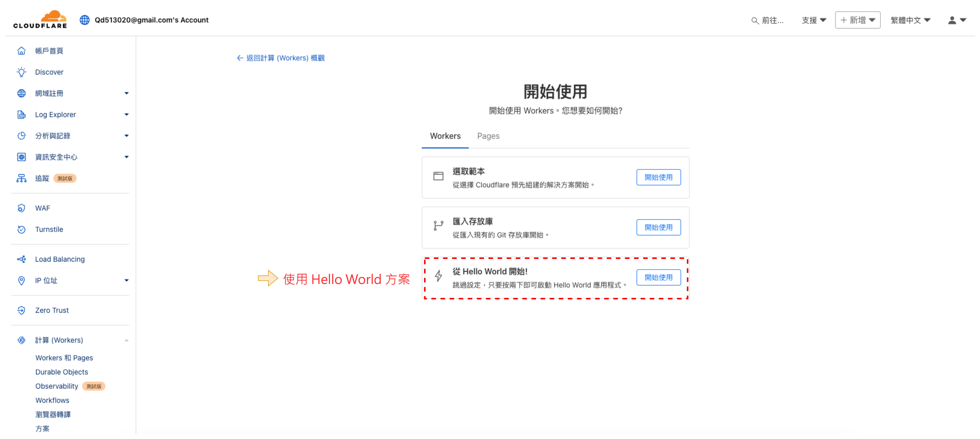Image resolution: width=980 pixels, height=439 pixels.
Task: Select the Workers tab
Action: 445,136
